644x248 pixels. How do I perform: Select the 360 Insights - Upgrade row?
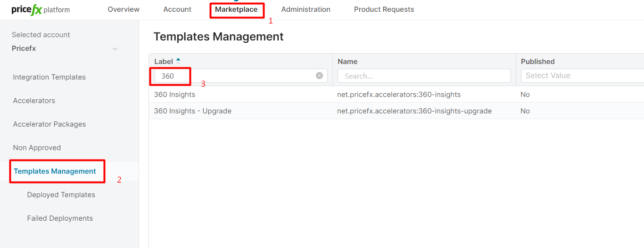click(x=193, y=111)
